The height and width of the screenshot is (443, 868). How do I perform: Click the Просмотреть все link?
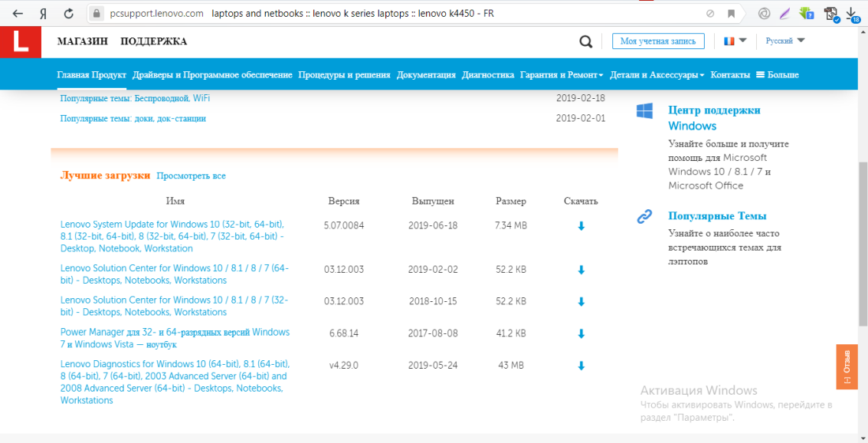coord(191,176)
